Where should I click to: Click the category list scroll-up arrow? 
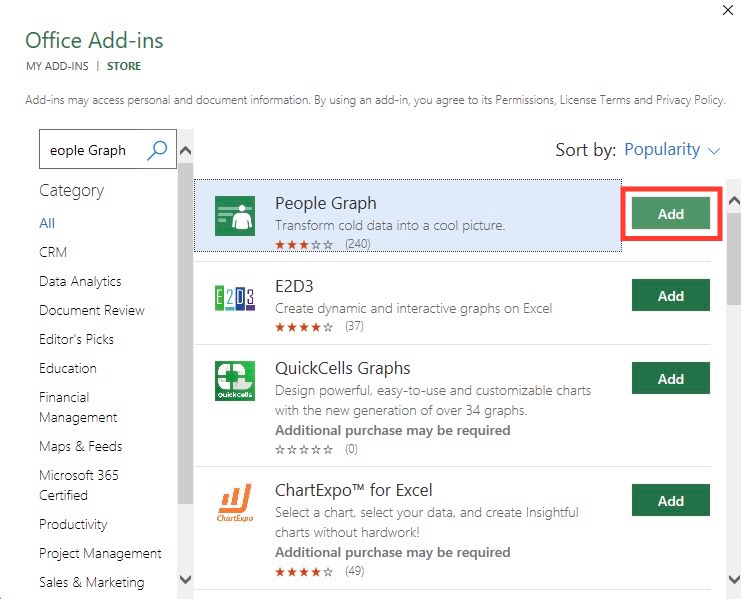(186, 151)
